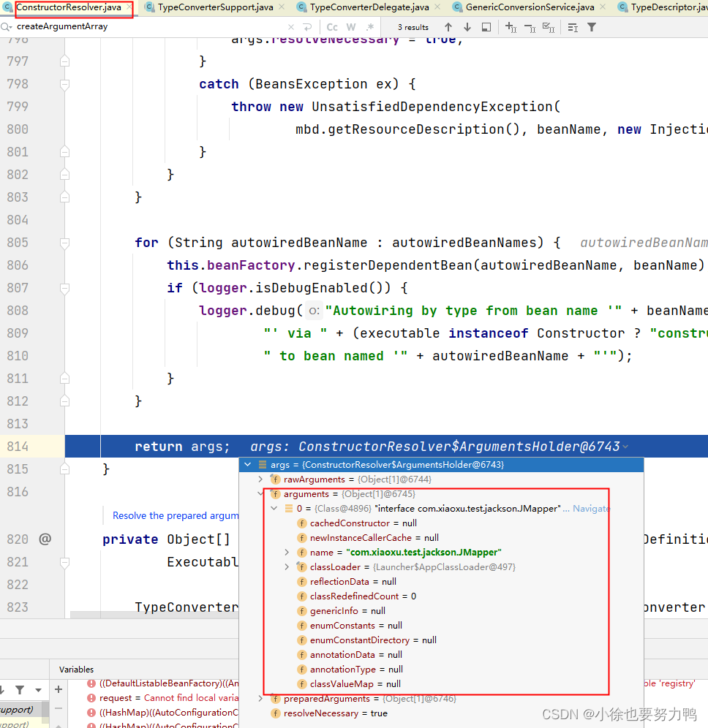The image size is (708, 728).
Task: Toggle Match Case (Cc) search option
Action: 332,27
